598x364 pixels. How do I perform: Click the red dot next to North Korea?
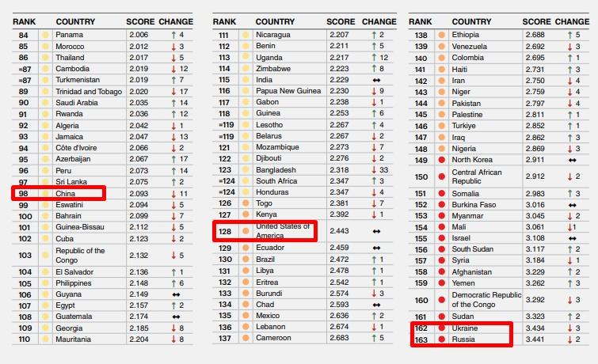(441, 160)
